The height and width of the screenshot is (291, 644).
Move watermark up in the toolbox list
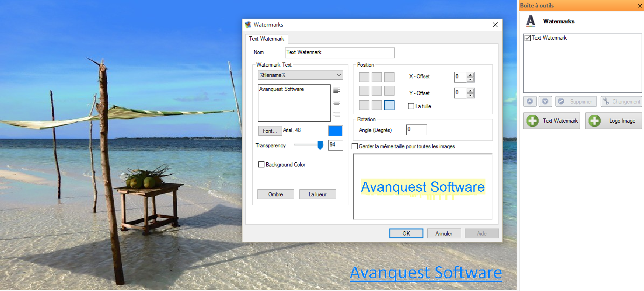pos(530,101)
